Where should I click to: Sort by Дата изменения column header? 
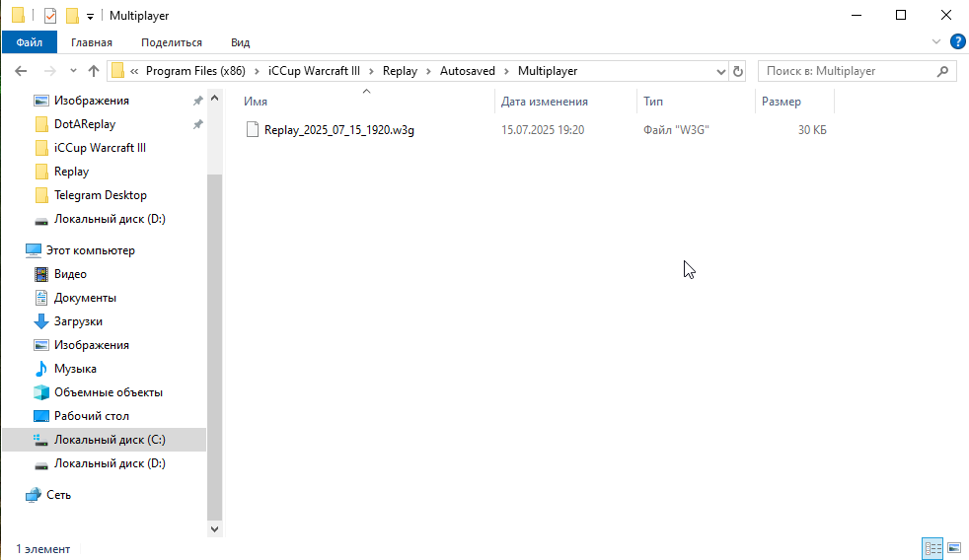point(564,102)
